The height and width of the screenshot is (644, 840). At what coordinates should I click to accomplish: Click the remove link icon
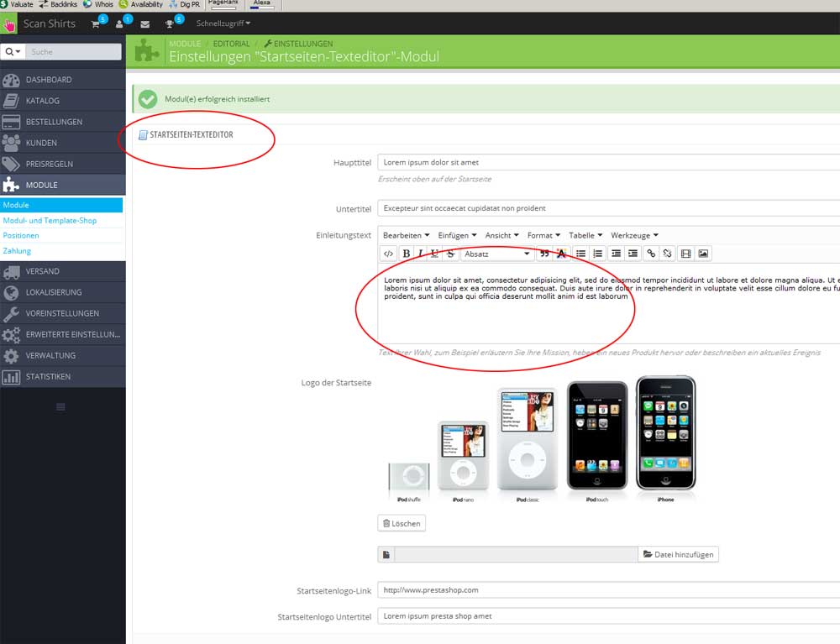(668, 254)
